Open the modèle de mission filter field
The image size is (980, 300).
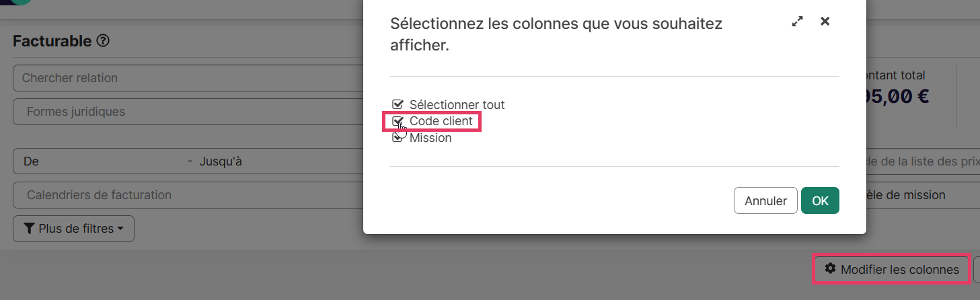pos(923,195)
